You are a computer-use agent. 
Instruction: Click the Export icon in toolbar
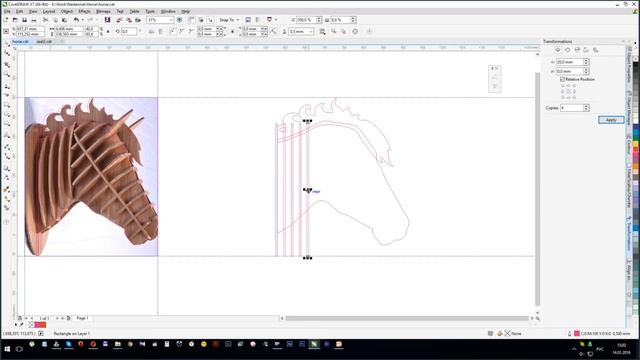point(129,20)
